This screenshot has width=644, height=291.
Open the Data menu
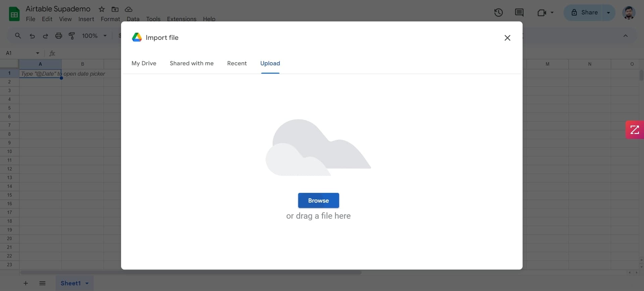click(x=133, y=19)
